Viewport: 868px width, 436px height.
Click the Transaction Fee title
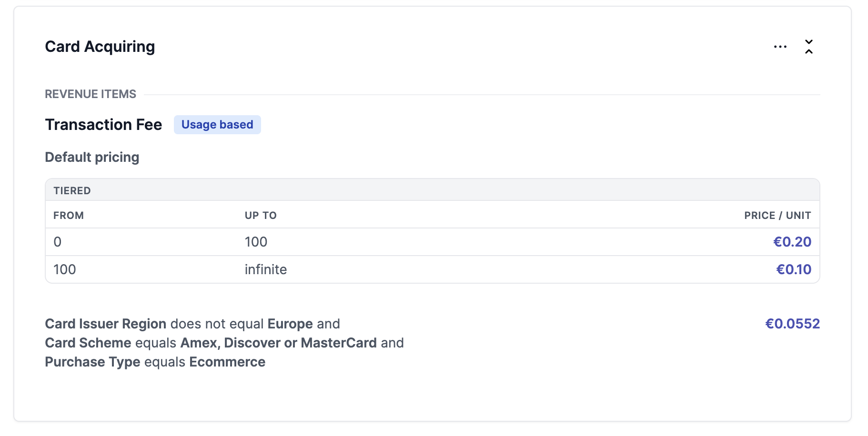click(103, 125)
